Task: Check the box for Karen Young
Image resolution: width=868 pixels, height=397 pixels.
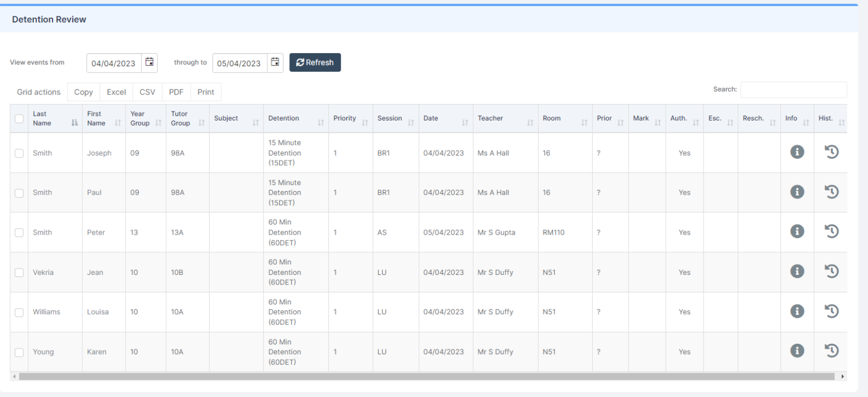Action: pyautogui.click(x=19, y=352)
